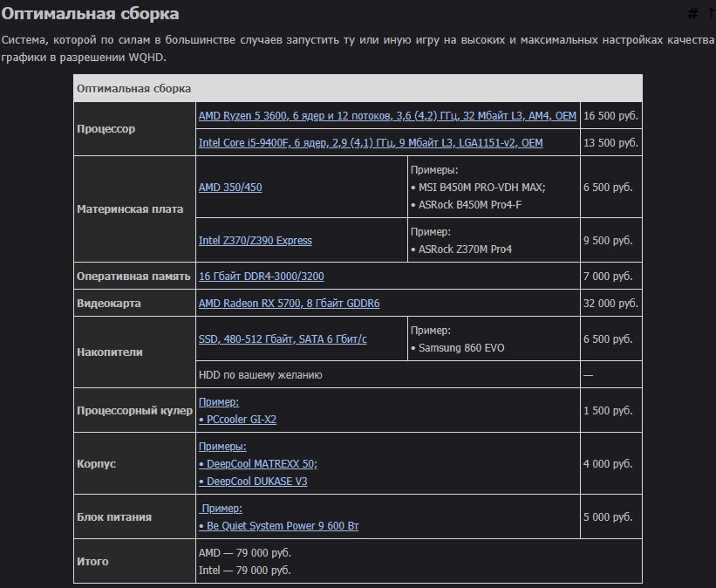Select the Оперативная память row label

(133, 276)
